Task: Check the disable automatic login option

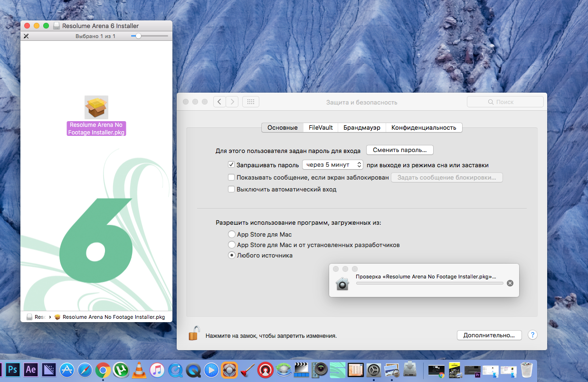Action: pos(231,189)
